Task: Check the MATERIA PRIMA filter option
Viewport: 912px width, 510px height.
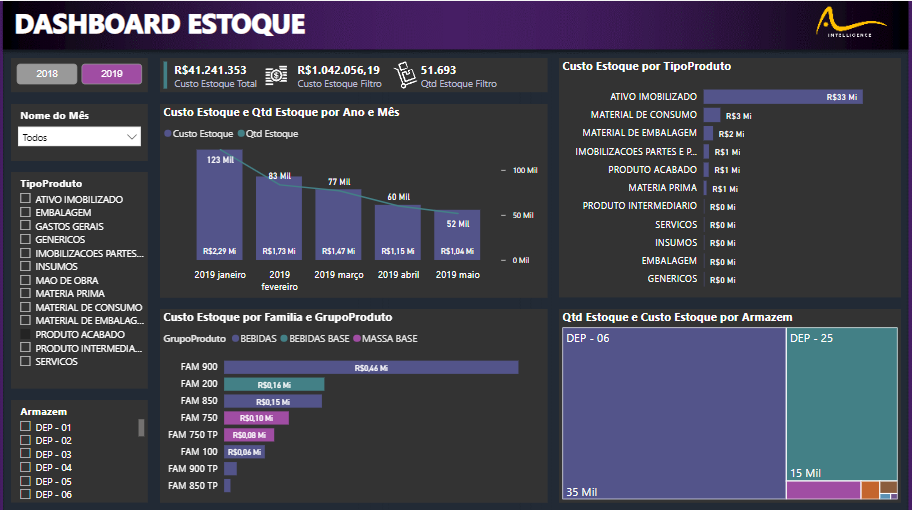Action: pos(25,294)
